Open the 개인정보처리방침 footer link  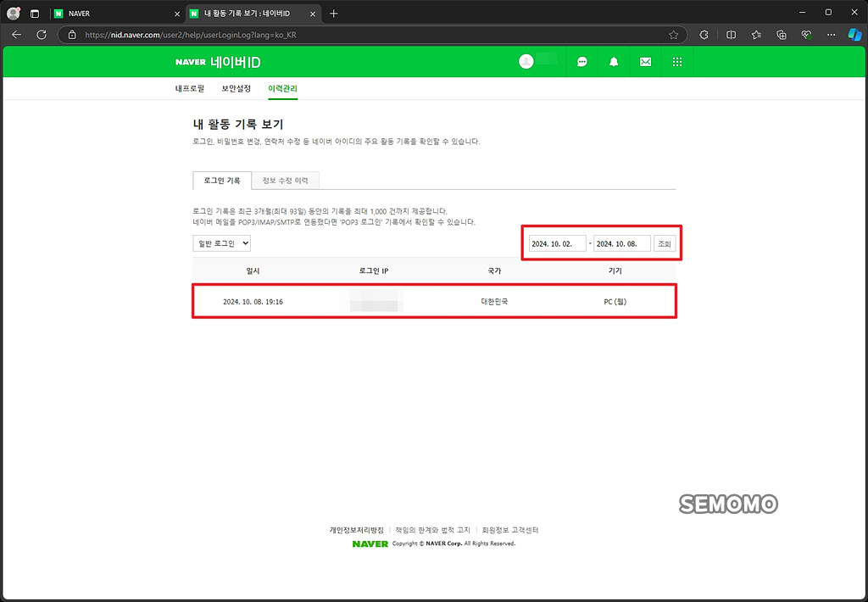click(x=357, y=530)
